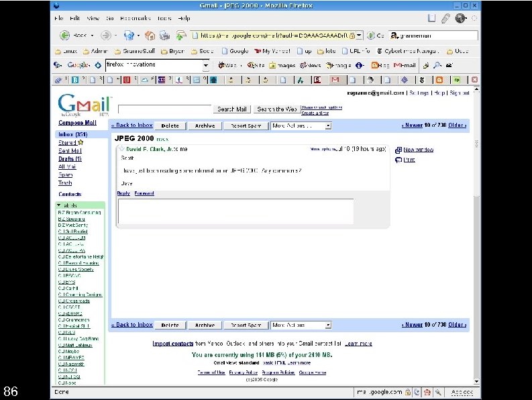Click the Back arrow navigation icon
Screen dimensions: 532x400
pyautogui.click(x=64, y=35)
